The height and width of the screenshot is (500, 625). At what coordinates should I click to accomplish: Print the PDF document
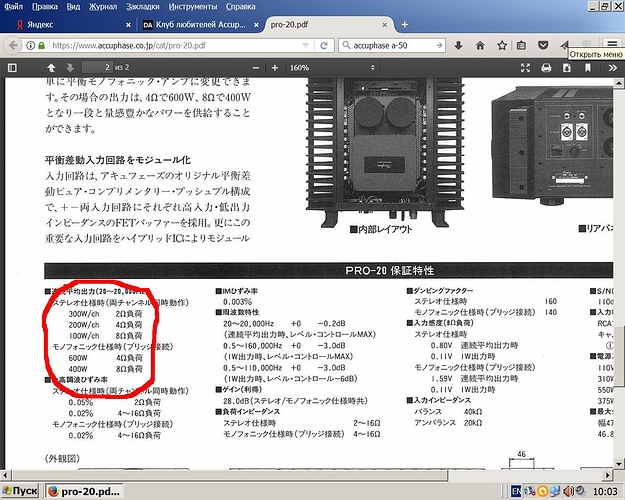[x=546, y=68]
